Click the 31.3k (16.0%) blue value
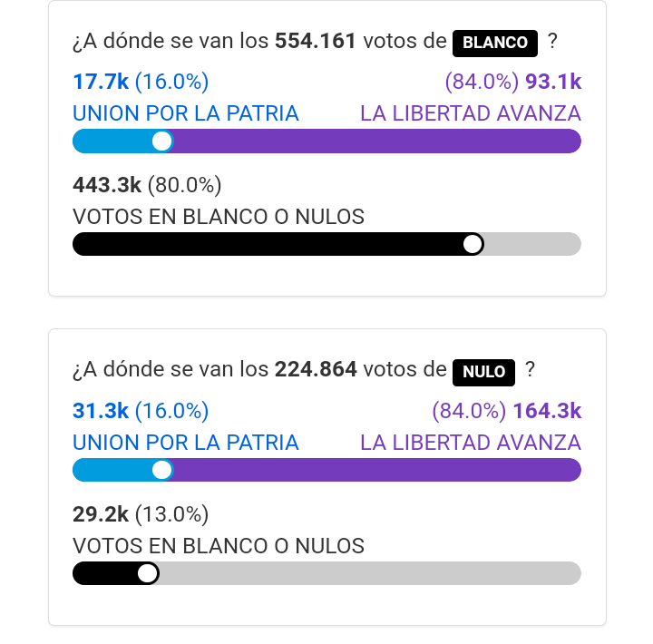653x644 pixels. [x=141, y=411]
